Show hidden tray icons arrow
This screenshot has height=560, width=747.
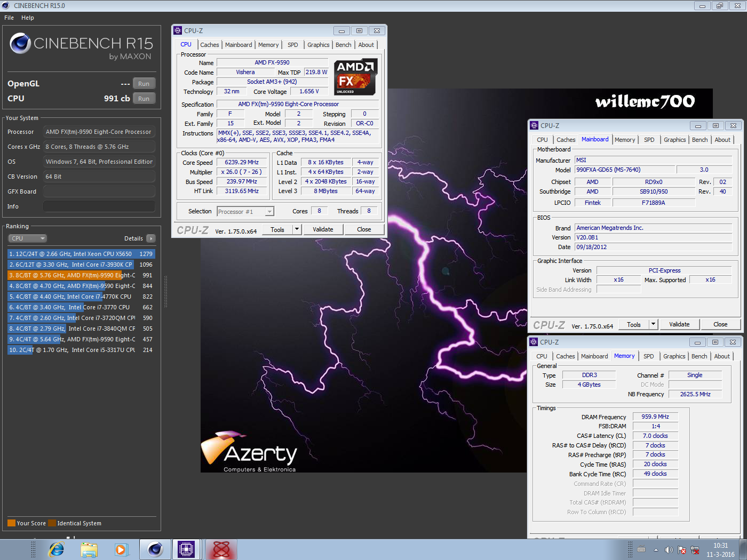(656, 550)
